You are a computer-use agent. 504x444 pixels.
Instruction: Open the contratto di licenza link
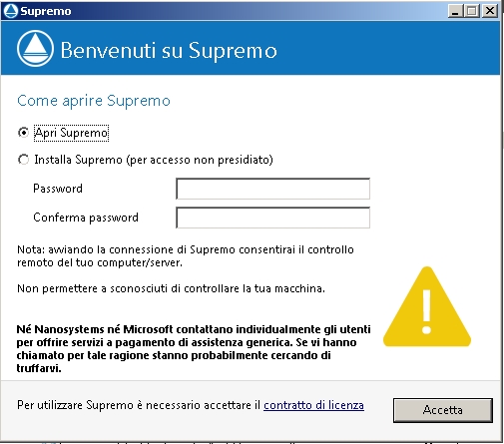pyautogui.click(x=313, y=405)
